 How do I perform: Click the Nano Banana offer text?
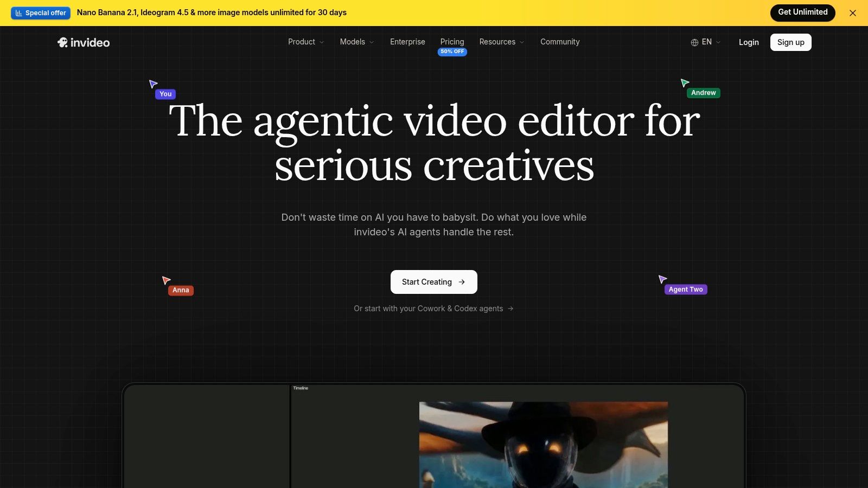point(212,12)
